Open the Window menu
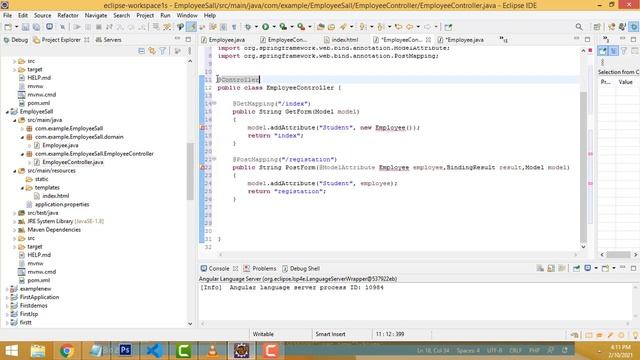 [187, 15]
